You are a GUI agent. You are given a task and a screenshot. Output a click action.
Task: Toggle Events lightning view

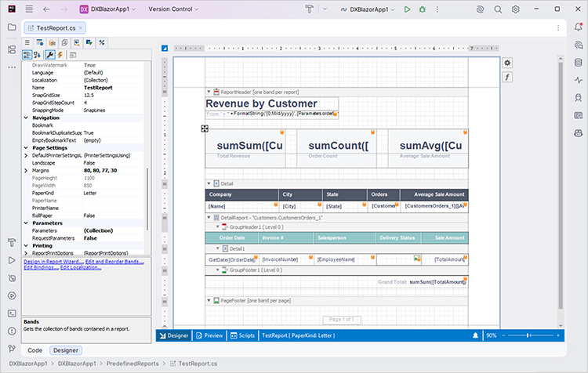click(x=60, y=55)
